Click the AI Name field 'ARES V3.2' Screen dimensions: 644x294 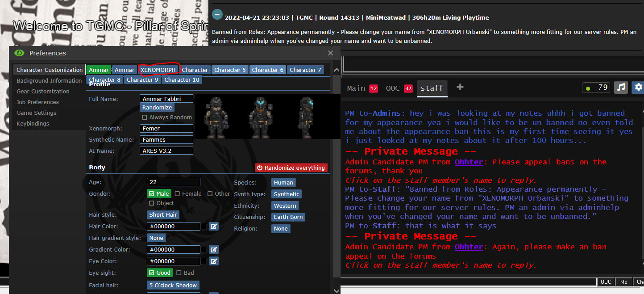[166, 151]
